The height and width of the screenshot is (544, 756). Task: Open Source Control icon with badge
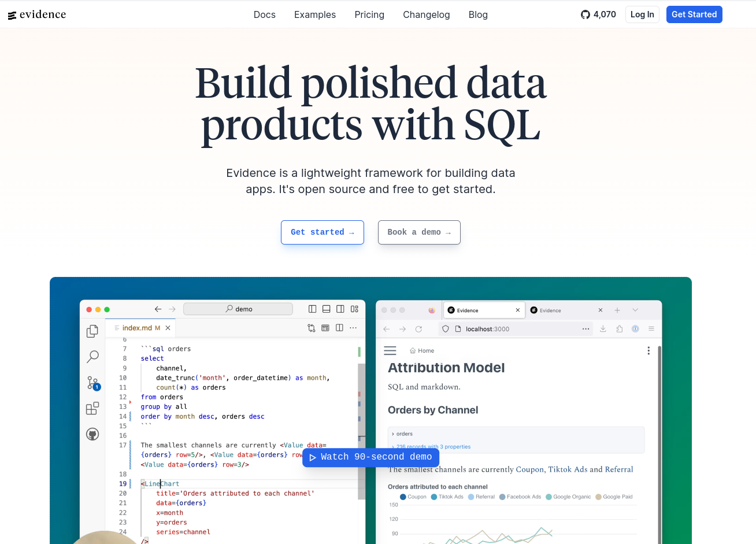coord(93,383)
